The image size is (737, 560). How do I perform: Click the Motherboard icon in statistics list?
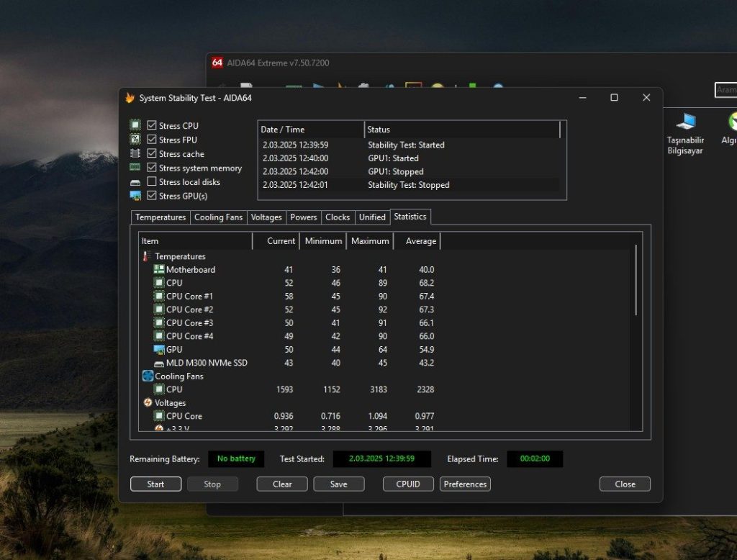tap(159, 269)
